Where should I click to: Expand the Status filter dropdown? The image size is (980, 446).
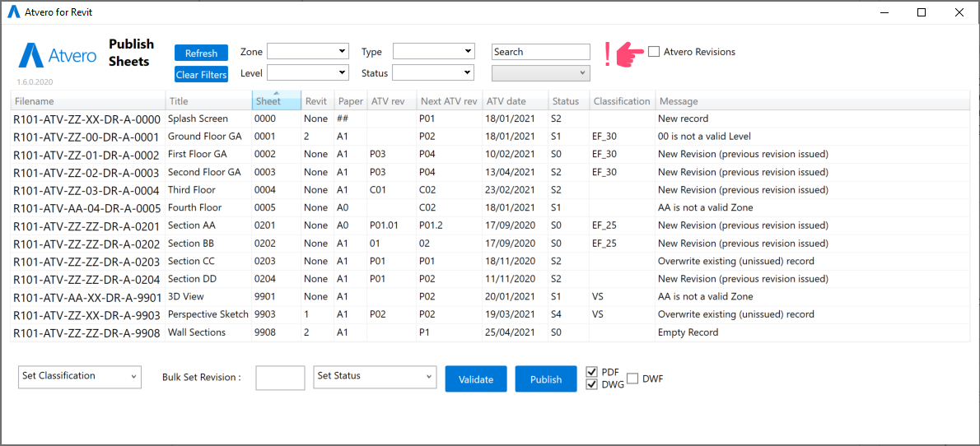[x=433, y=73]
